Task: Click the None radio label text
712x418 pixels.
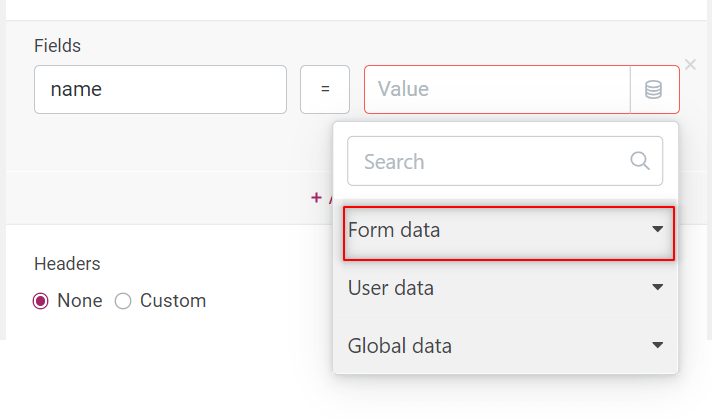Action: (x=80, y=301)
